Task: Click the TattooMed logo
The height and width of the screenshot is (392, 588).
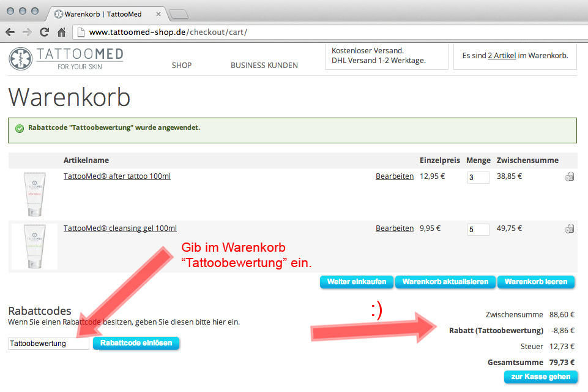Action: (66, 58)
